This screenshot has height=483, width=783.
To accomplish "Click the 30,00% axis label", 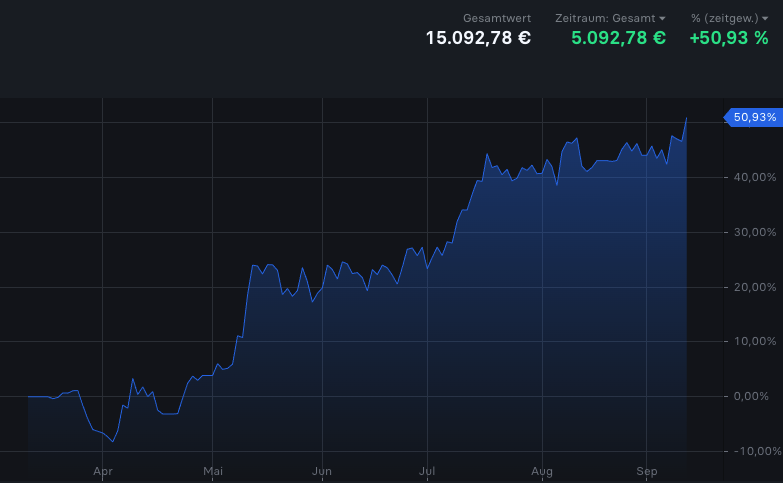I will coord(755,232).
